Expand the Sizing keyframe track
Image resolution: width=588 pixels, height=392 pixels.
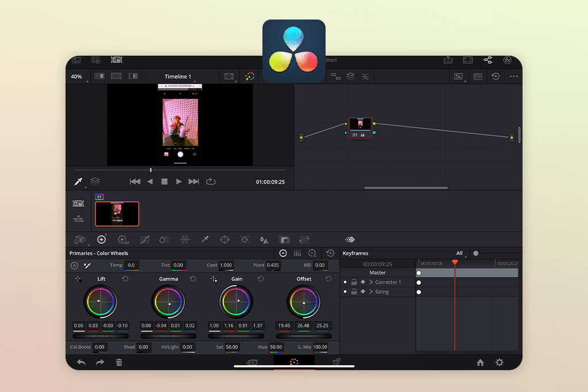pos(372,292)
